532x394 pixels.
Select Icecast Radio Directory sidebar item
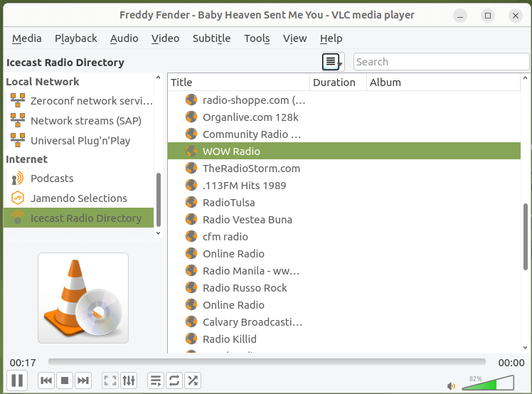pos(79,218)
